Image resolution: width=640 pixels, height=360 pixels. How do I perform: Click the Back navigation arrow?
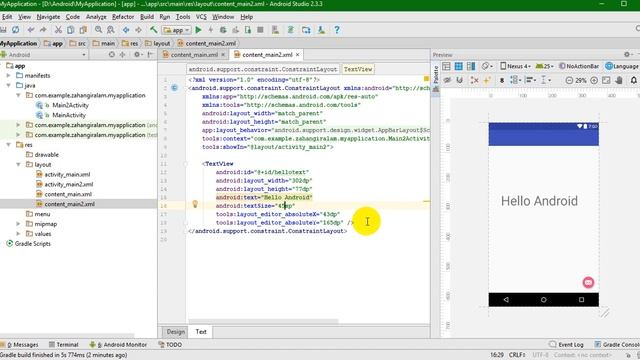click(126, 30)
